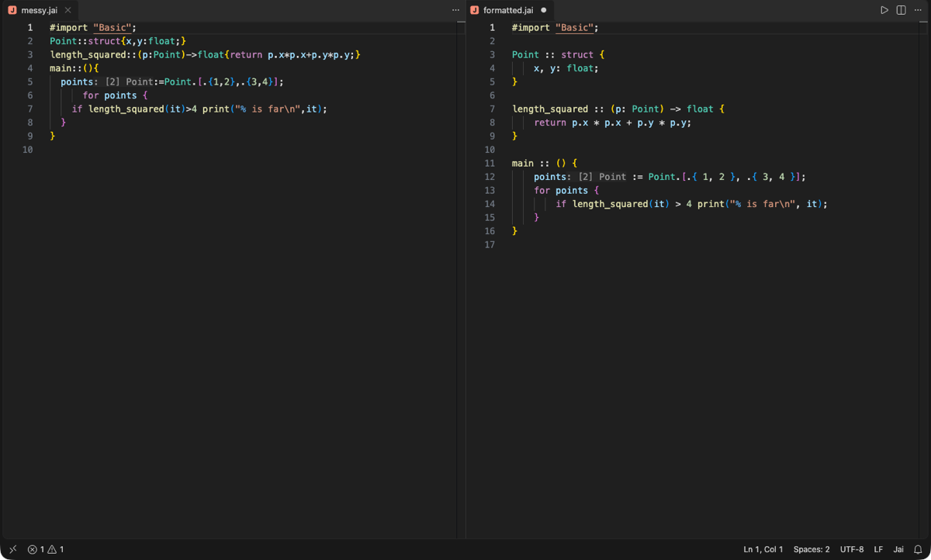Click line number 10 in messy.jai gutter
Screen dimensions: 931x560
point(28,150)
